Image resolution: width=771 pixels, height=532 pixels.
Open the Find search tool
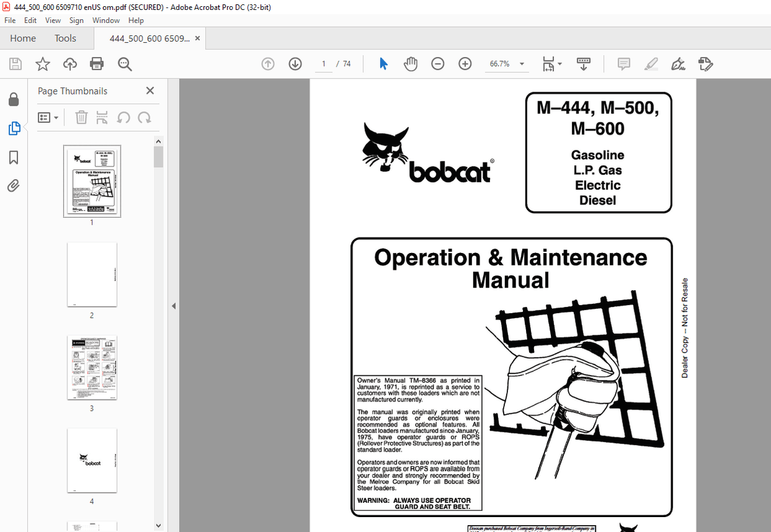[124, 64]
